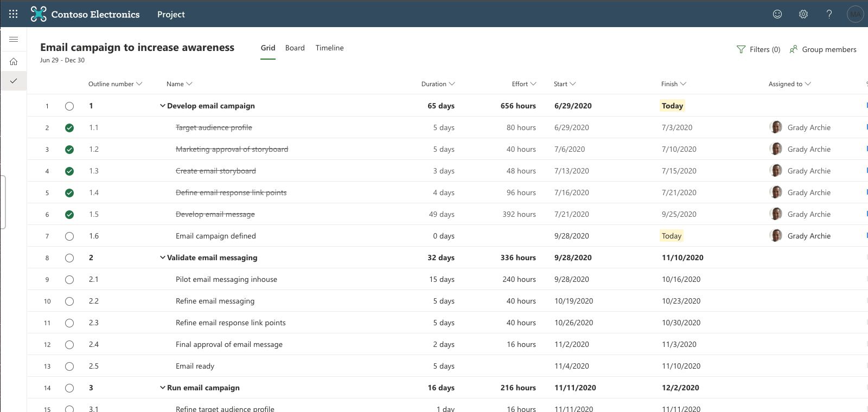Uncheck completed task Target audience profile
The width and height of the screenshot is (868, 412).
pos(69,128)
